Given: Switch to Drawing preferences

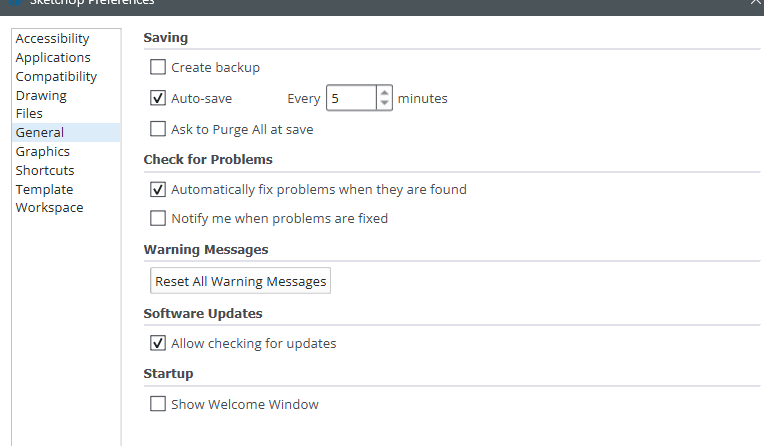Looking at the screenshot, I should point(41,96).
